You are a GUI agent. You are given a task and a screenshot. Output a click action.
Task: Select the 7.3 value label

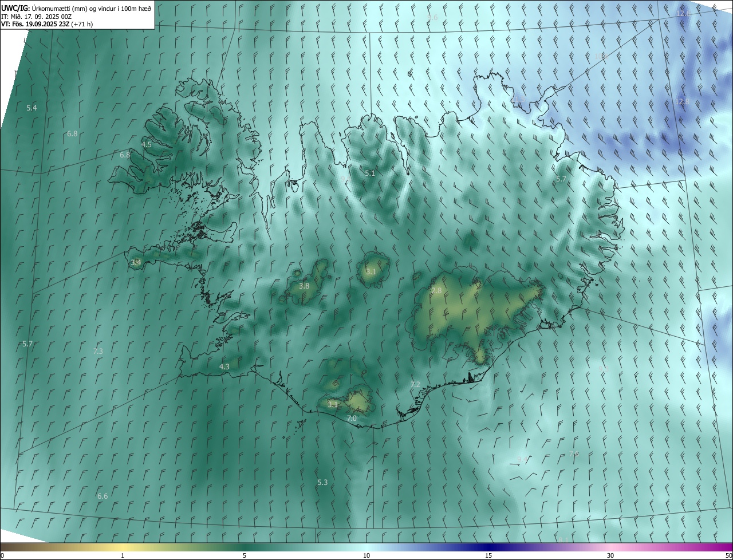pos(98,351)
